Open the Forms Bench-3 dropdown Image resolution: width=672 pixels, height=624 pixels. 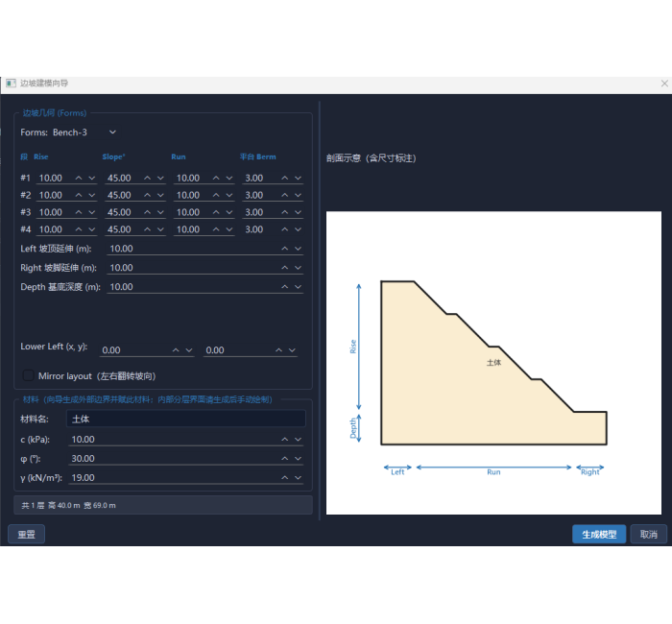point(84,132)
